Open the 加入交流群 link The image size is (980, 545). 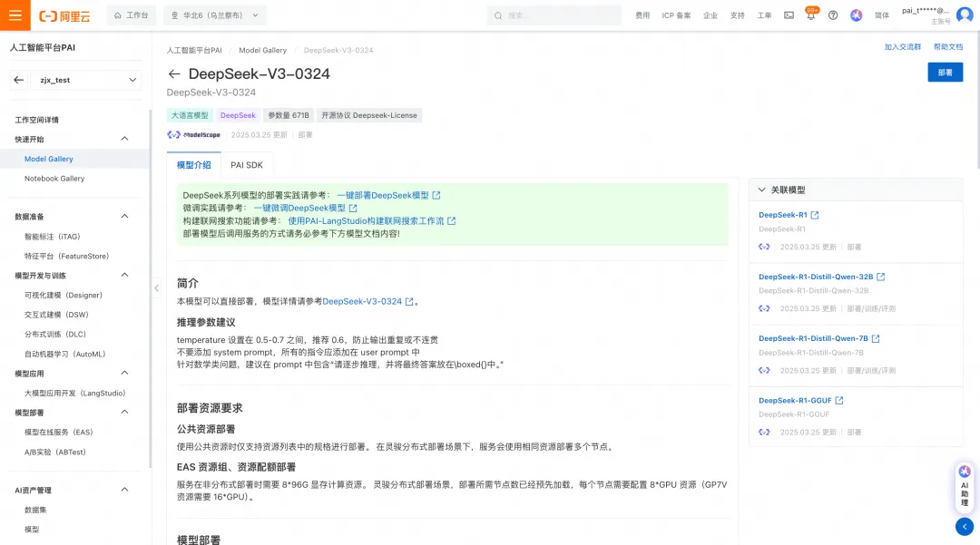903,47
